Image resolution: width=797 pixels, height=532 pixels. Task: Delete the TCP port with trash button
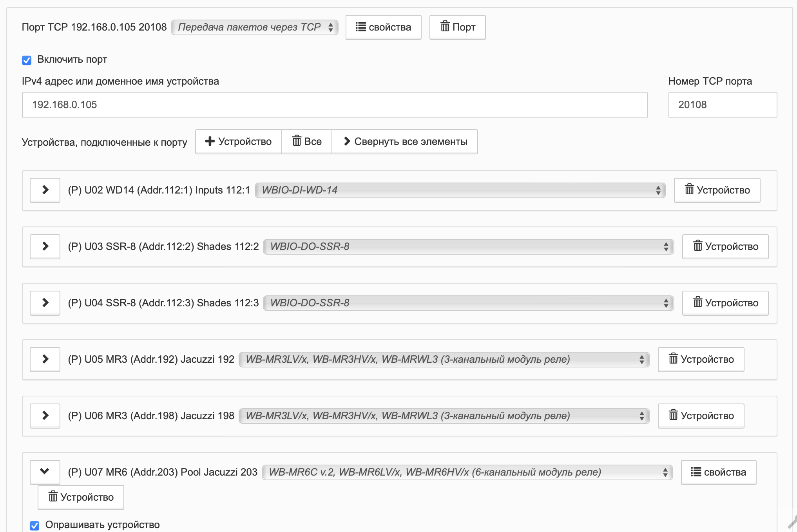tap(457, 27)
